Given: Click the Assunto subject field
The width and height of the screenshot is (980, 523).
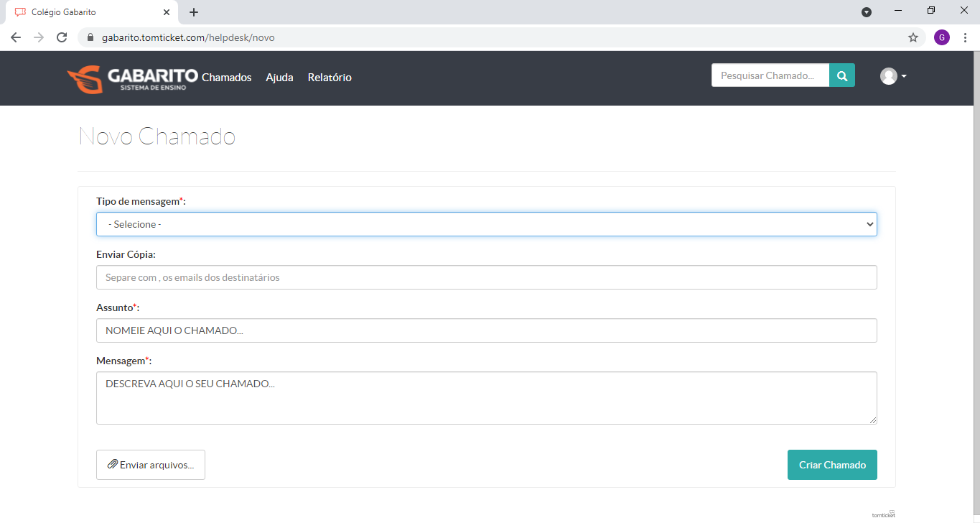Looking at the screenshot, I should pos(487,330).
